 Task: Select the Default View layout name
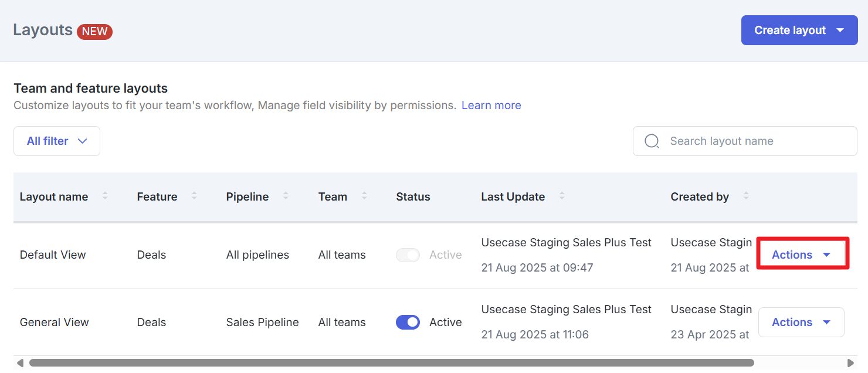click(x=53, y=255)
